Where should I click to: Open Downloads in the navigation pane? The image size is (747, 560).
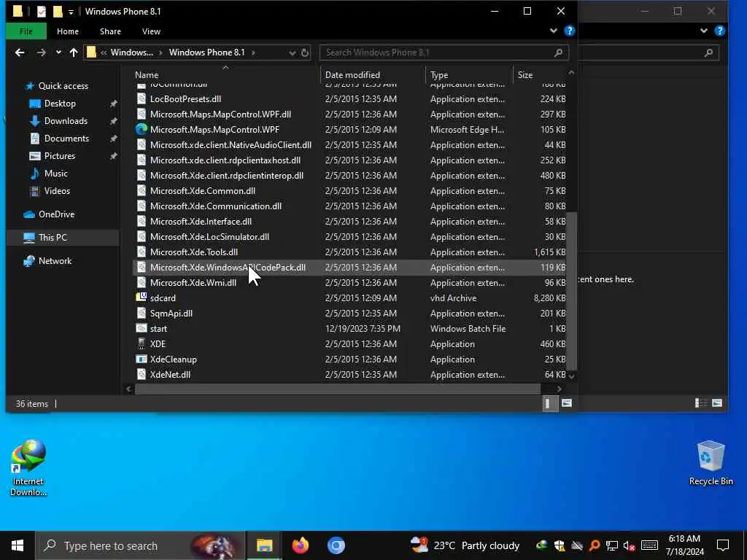point(66,121)
